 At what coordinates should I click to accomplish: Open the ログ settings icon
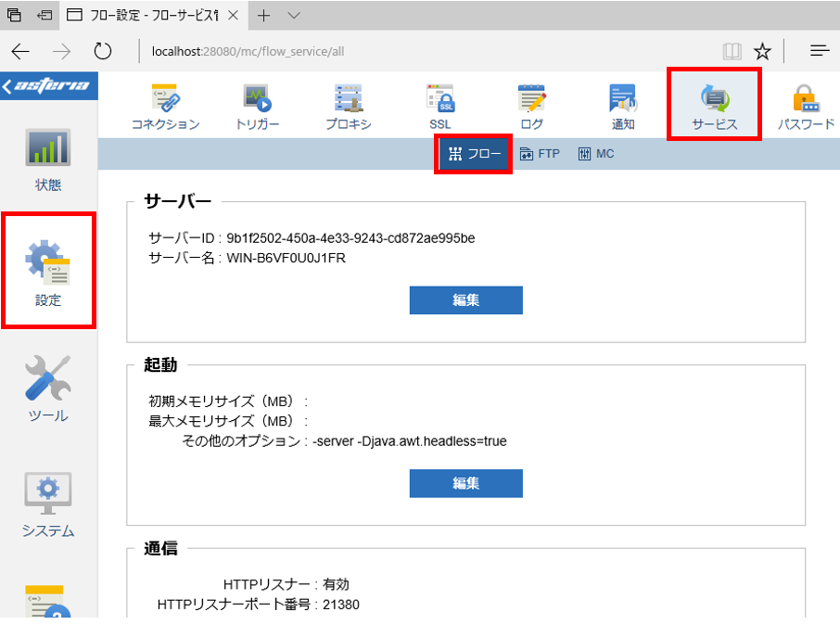[x=531, y=107]
